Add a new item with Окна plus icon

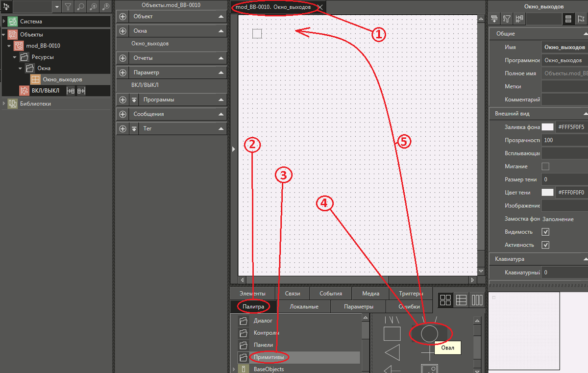click(122, 30)
